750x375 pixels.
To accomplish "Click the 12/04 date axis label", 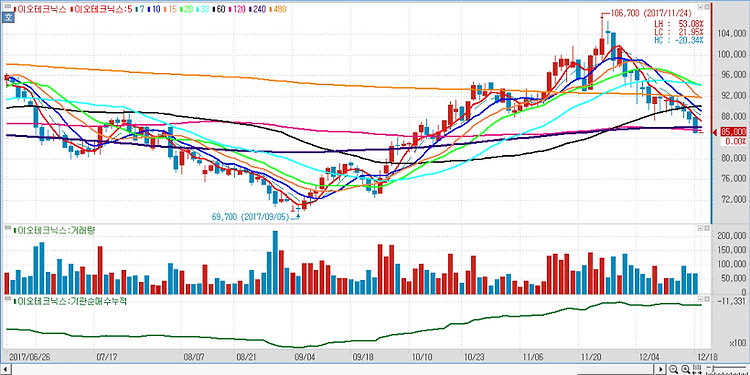I will [650, 356].
